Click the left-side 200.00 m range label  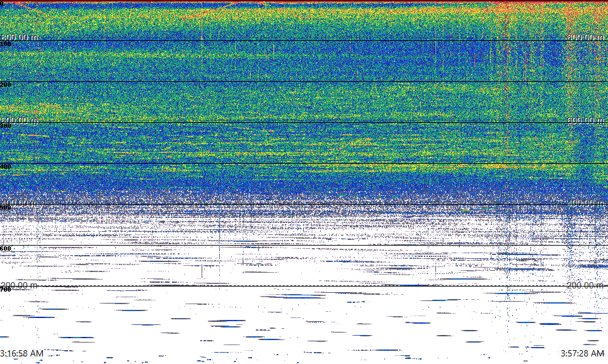tap(20, 285)
